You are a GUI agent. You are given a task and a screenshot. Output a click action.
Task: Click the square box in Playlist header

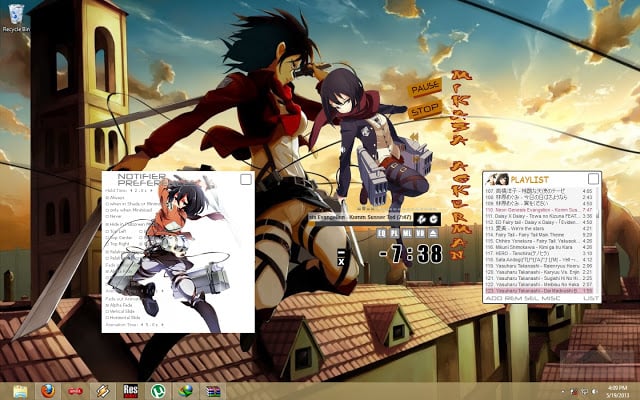[593, 179]
